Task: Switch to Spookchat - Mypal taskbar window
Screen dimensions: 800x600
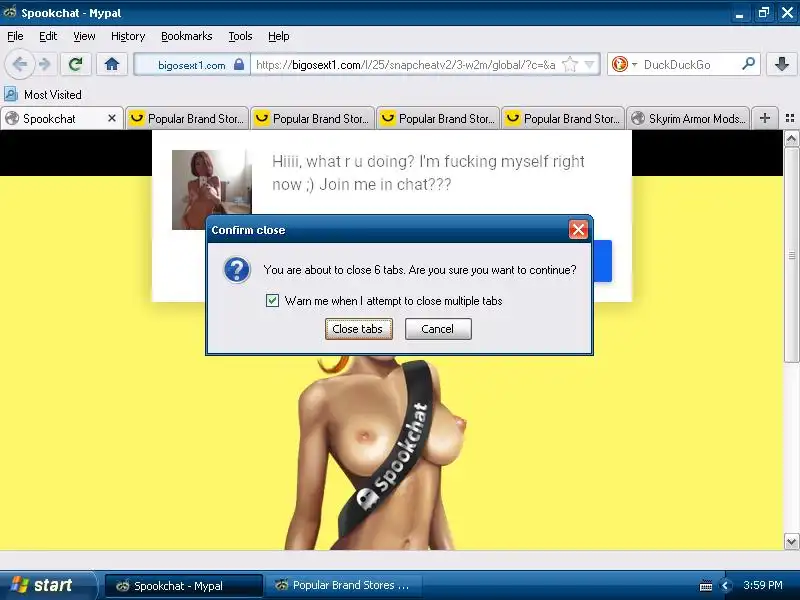Action: tap(184, 586)
